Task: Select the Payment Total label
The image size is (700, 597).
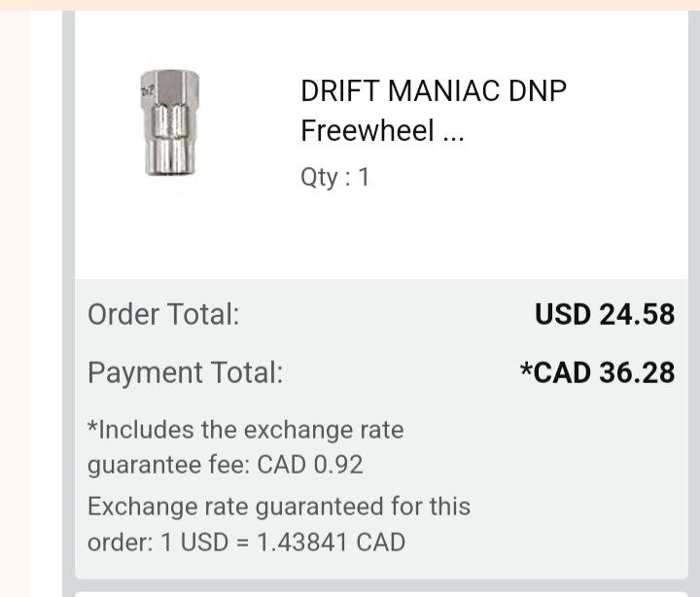Action: (185, 372)
